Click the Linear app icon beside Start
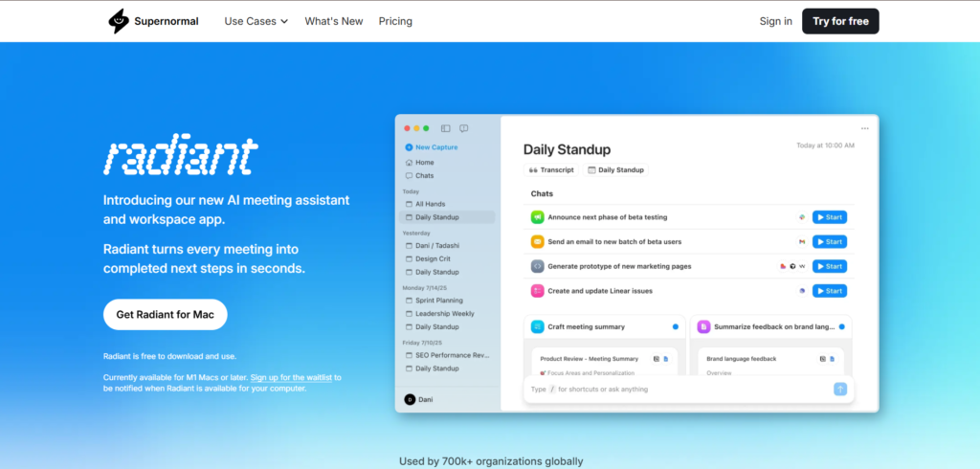 tap(802, 291)
